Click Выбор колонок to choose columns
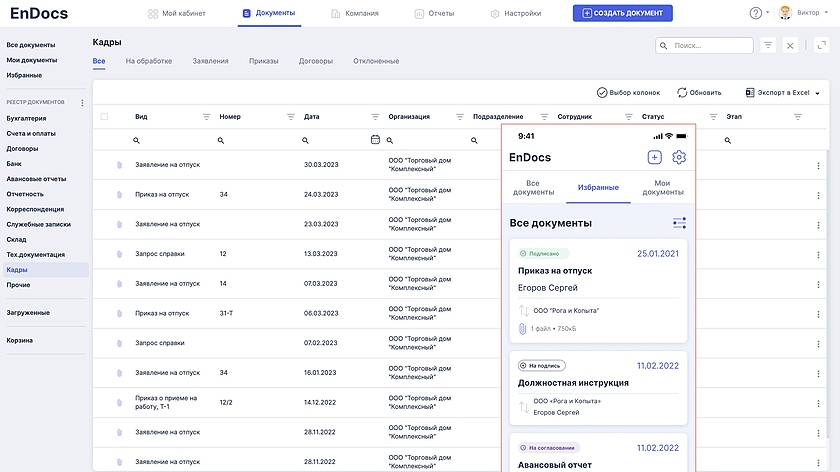The image size is (840, 472). tap(628, 92)
